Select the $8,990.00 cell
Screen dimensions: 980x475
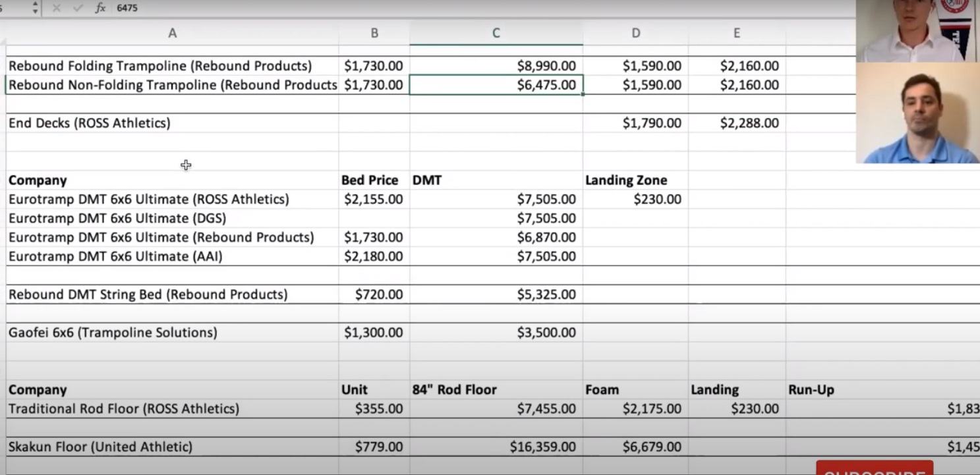(496, 66)
